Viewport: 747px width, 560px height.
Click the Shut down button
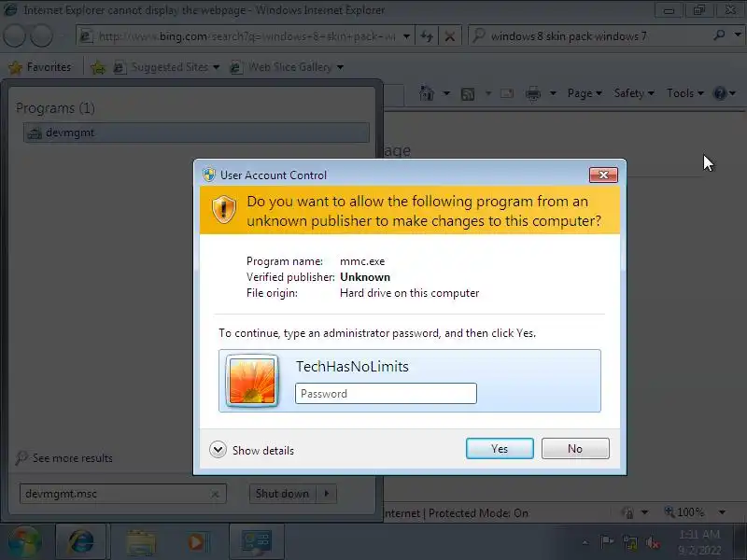pos(283,494)
